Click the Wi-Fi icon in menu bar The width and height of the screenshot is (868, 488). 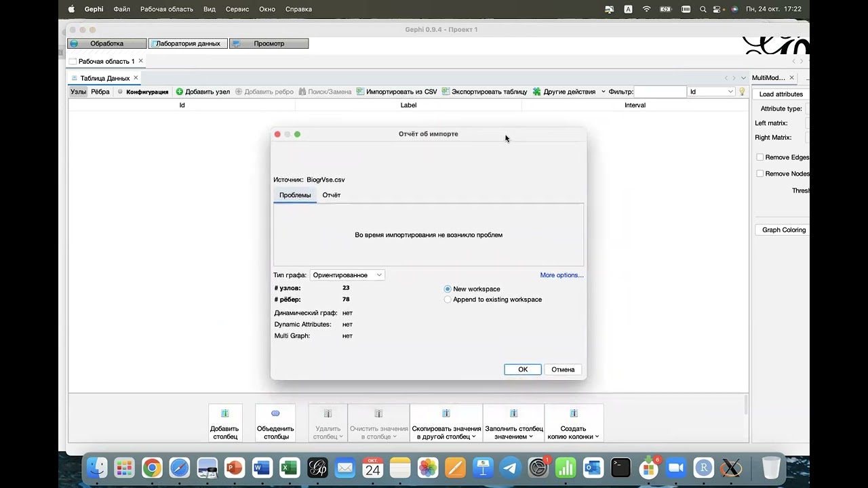646,9
